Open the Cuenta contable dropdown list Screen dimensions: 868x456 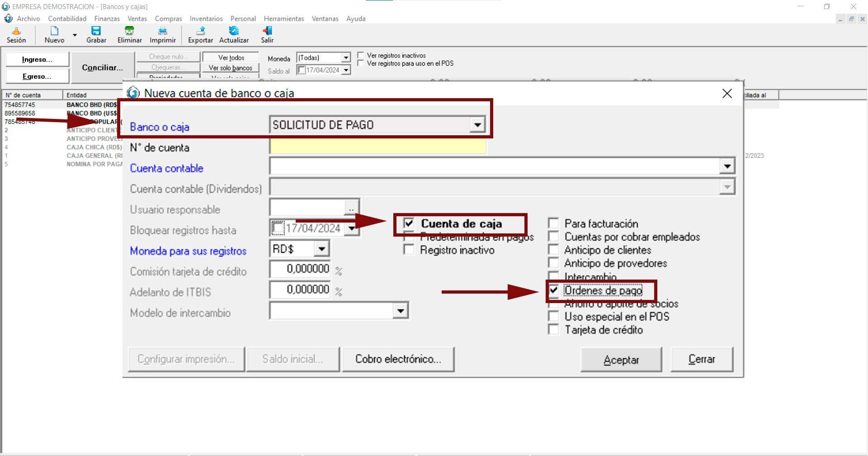coord(727,166)
